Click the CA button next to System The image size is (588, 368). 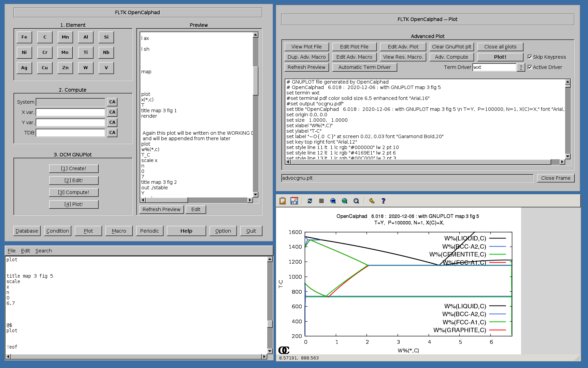pyautogui.click(x=112, y=102)
